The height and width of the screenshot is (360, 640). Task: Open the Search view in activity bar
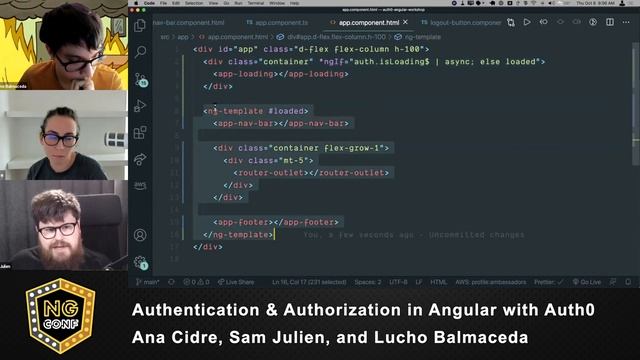click(x=140, y=52)
